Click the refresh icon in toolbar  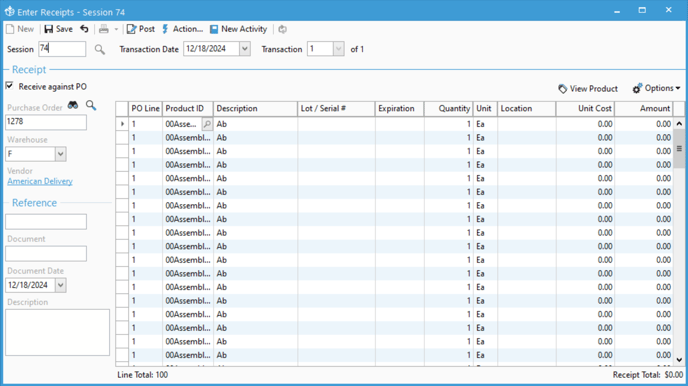tap(283, 29)
